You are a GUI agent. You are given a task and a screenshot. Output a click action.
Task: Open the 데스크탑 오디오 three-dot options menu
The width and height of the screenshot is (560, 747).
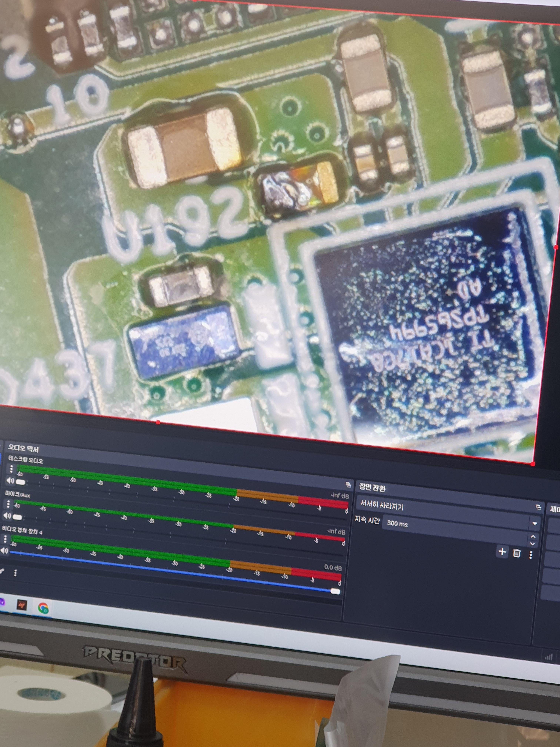(x=11, y=469)
